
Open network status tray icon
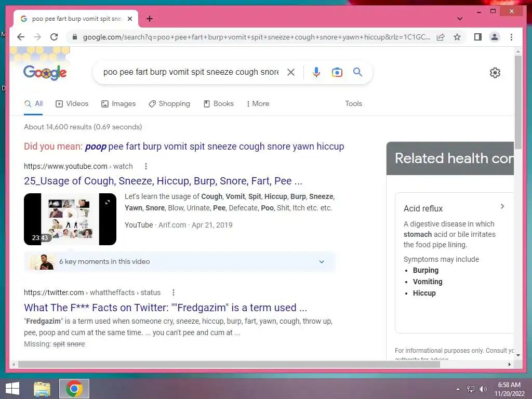[x=471, y=389]
